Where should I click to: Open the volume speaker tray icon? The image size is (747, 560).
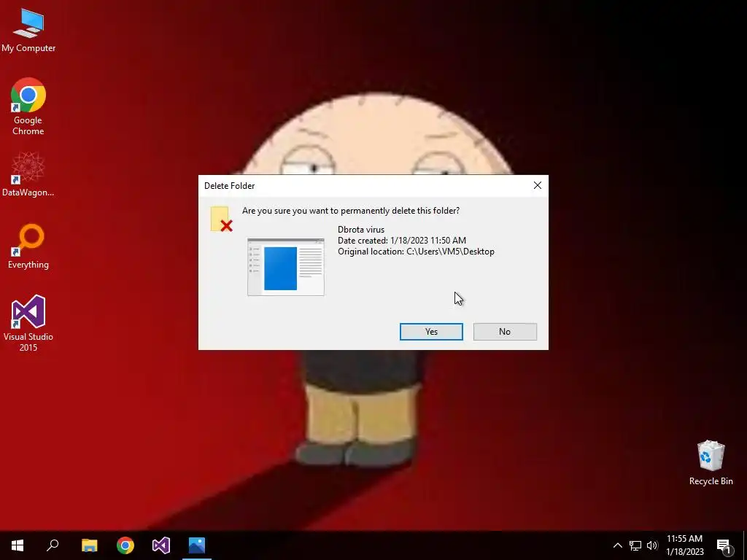[x=652, y=545]
